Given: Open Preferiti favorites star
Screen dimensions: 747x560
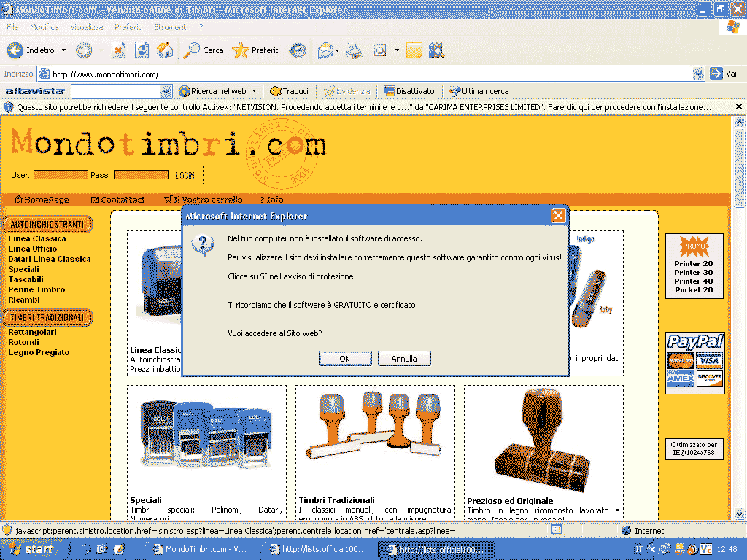Looking at the screenshot, I should (240, 50).
